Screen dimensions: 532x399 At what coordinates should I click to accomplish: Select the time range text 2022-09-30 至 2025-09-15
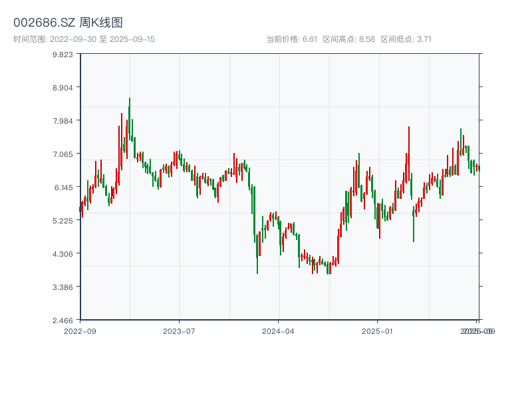point(102,39)
